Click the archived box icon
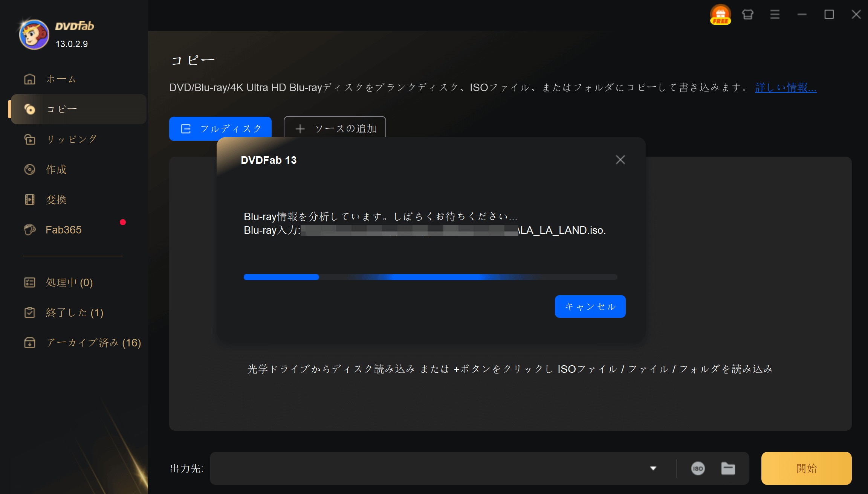The width and height of the screenshot is (868, 494). [30, 343]
